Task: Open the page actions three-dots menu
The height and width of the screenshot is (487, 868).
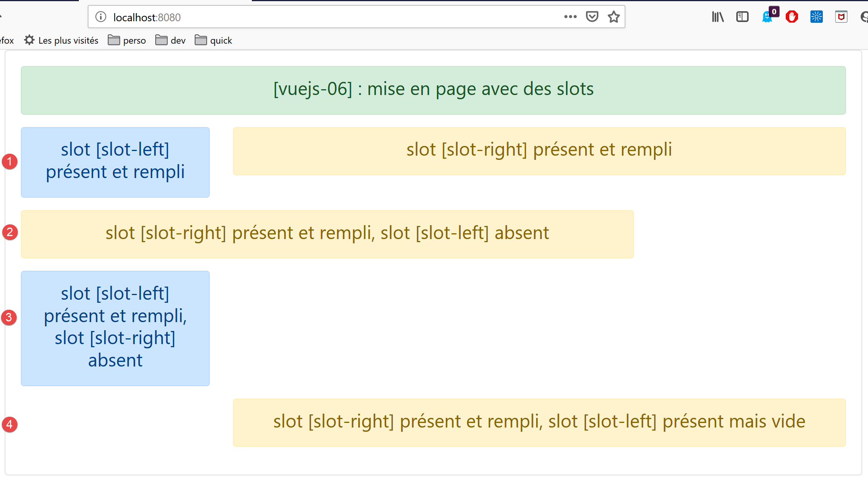Action: 570,17
